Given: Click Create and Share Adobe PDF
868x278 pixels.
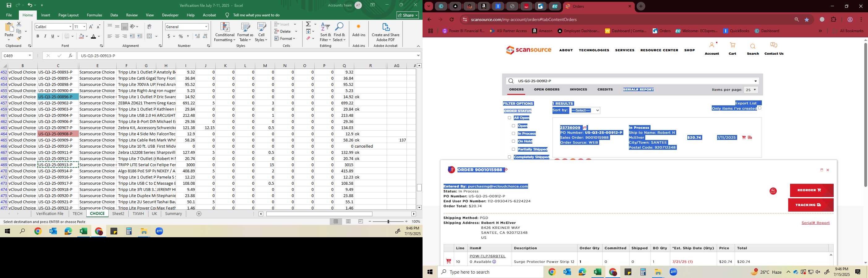Looking at the screenshot, I should [x=385, y=32].
